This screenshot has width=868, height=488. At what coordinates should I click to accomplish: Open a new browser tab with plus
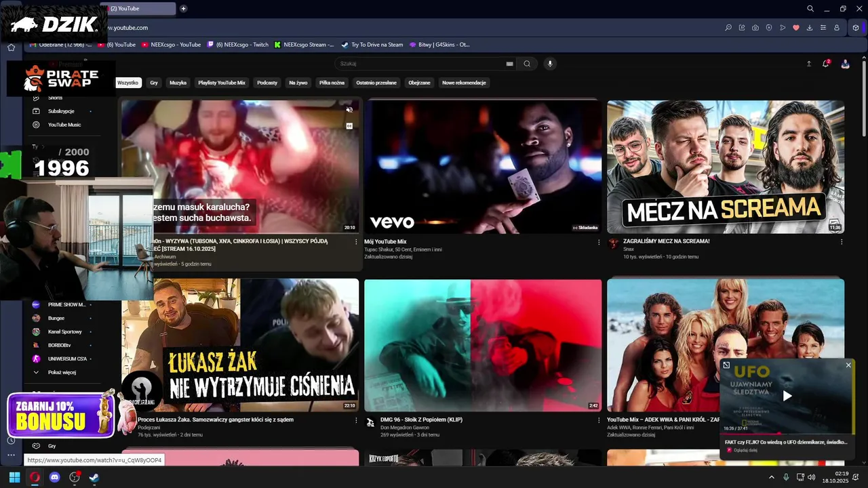tap(183, 9)
